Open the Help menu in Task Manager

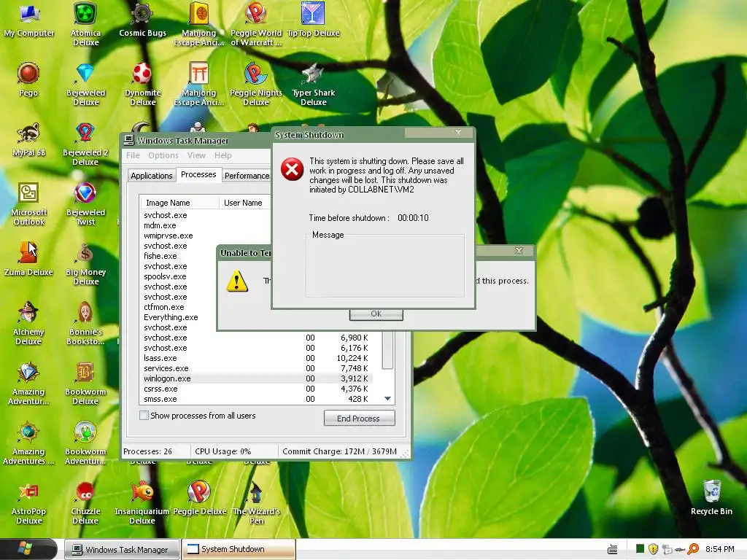click(222, 155)
